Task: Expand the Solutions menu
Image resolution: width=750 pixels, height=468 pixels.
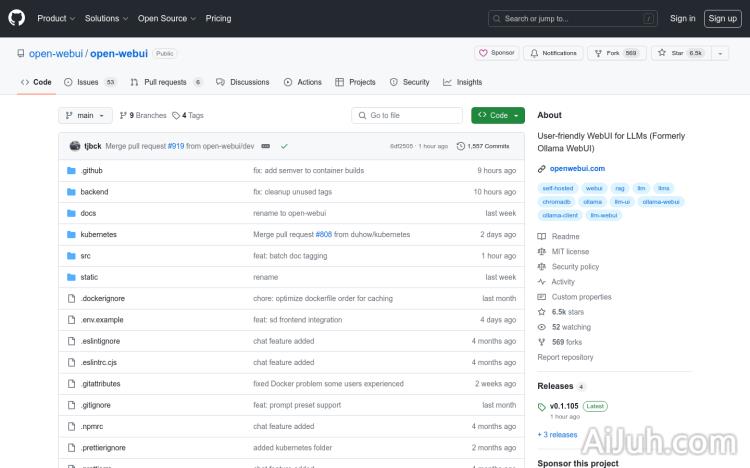Action: (105, 18)
